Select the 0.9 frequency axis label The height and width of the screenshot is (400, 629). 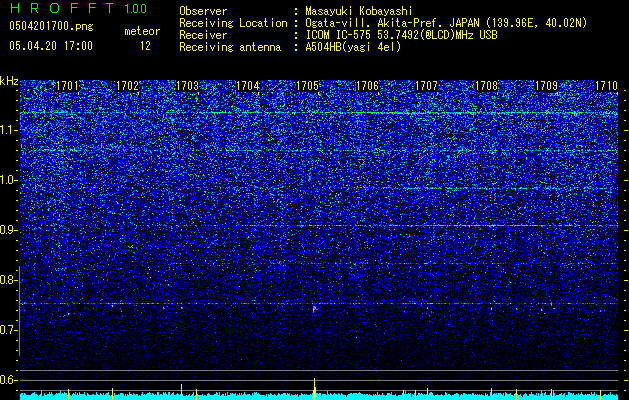click(x=9, y=230)
